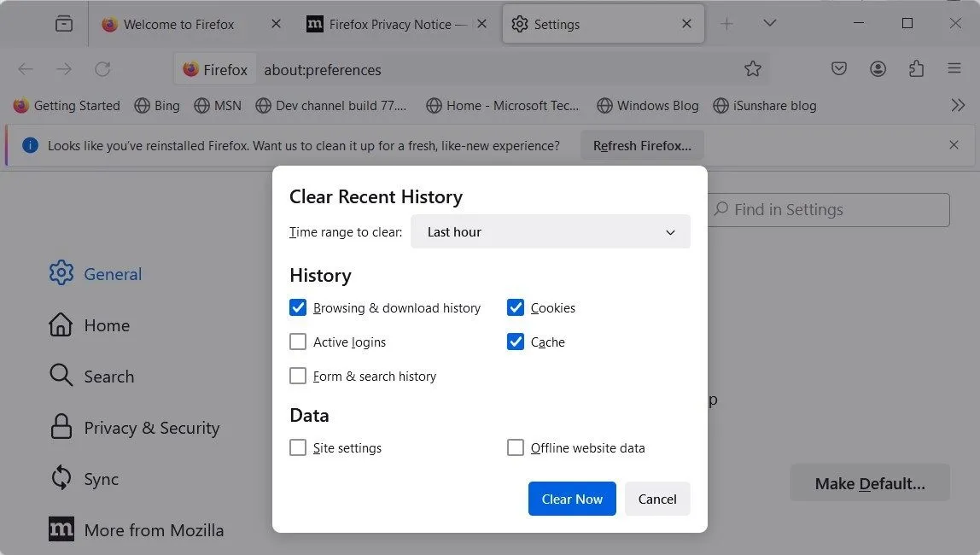Viewport: 980px width, 555px height.
Task: Save page to Pocket via the pocket icon
Action: pyautogui.click(x=838, y=69)
